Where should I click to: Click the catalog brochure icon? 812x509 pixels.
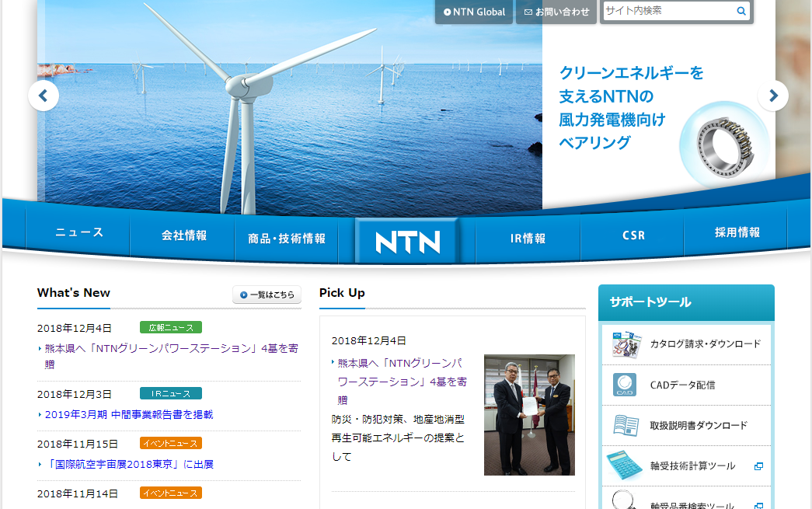[625, 345]
